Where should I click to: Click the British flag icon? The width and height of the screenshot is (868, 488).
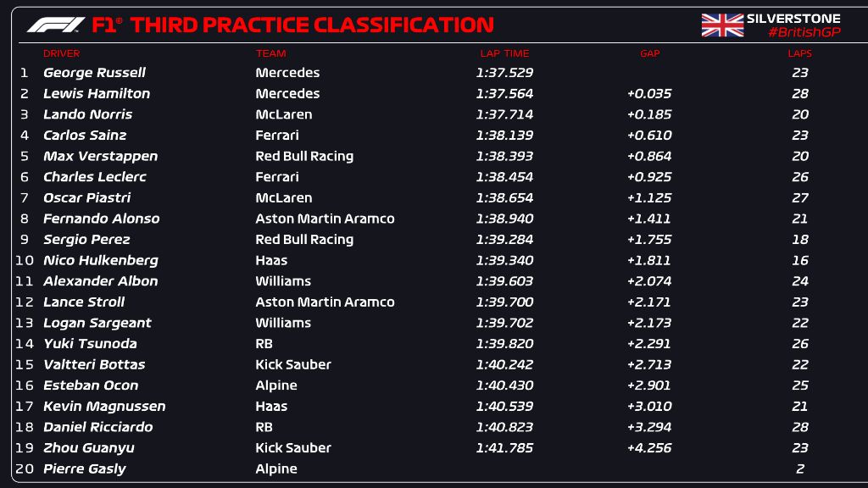tap(722, 25)
